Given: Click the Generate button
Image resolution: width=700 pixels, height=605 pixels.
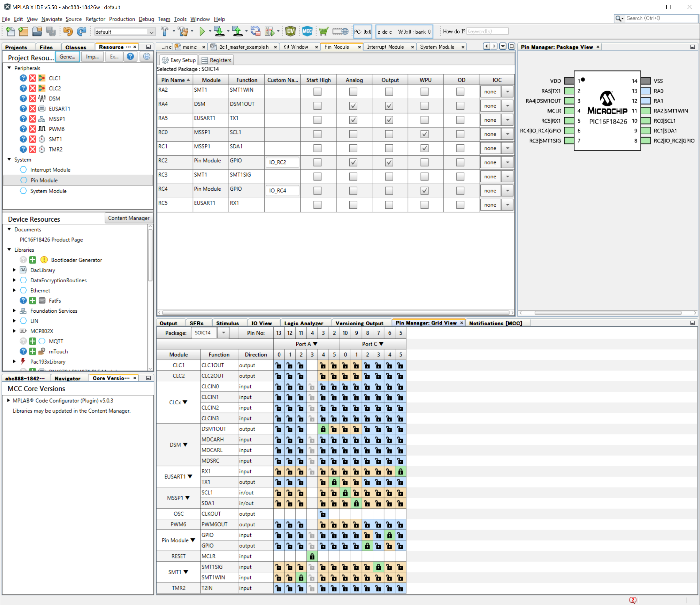Looking at the screenshot, I should 68,56.
